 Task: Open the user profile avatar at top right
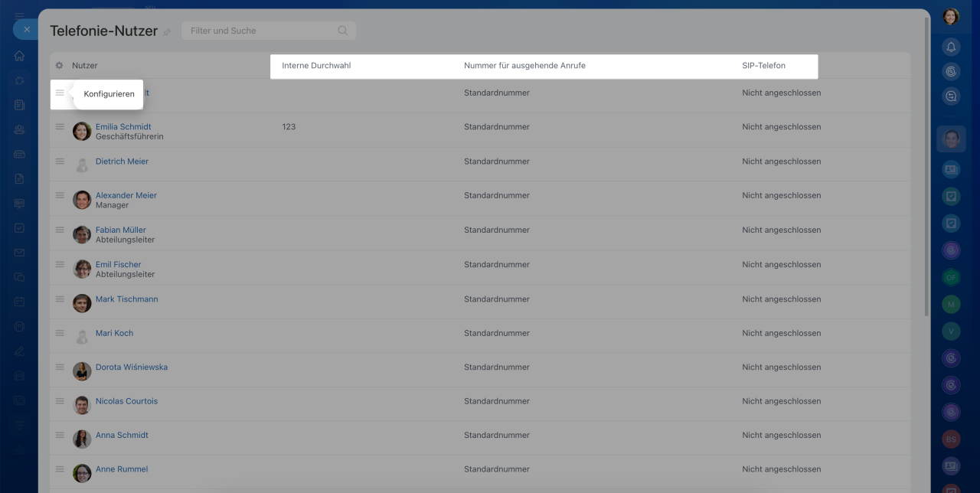[951, 17]
